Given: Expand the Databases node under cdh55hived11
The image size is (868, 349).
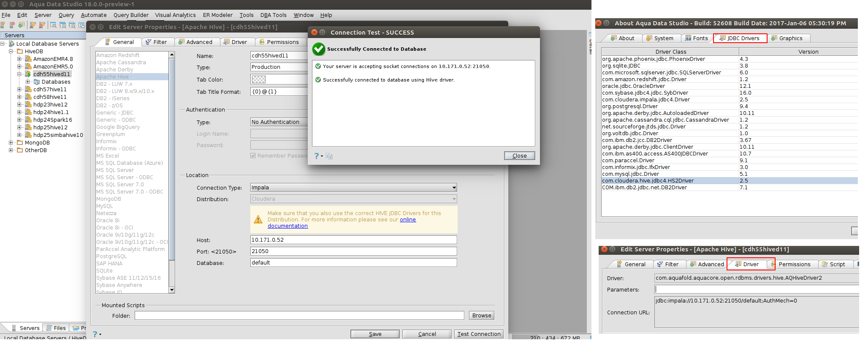Looking at the screenshot, I should [28, 82].
